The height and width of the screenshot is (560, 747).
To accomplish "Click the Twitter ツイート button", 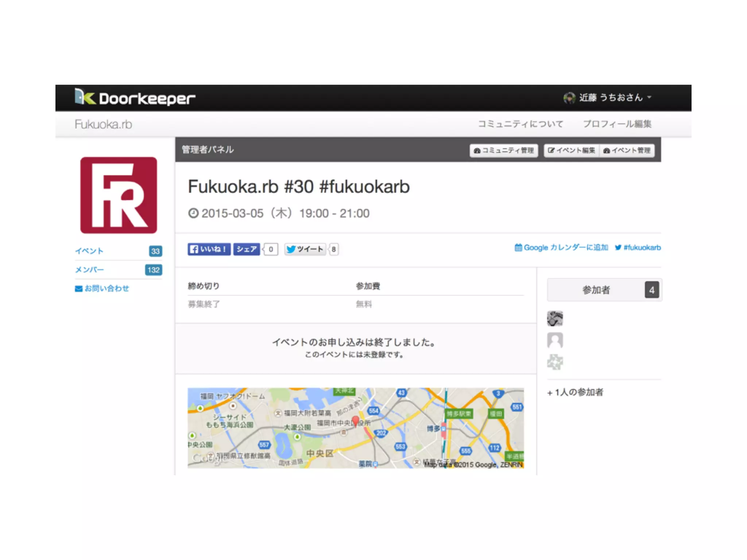I will 305,249.
